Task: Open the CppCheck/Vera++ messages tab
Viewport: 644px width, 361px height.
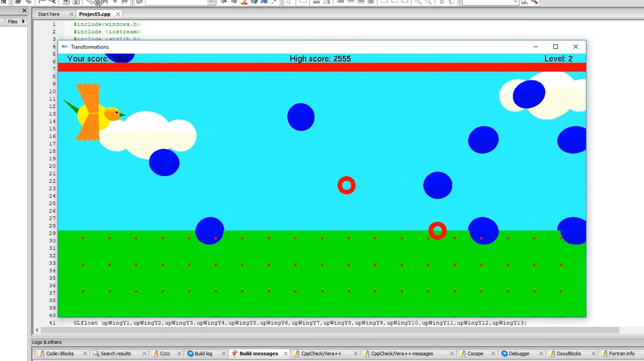Action: (x=402, y=353)
